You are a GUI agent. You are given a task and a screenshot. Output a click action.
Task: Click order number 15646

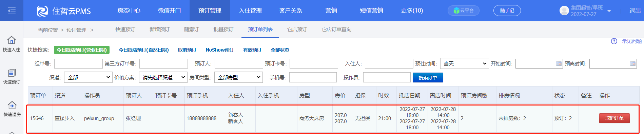37,118
